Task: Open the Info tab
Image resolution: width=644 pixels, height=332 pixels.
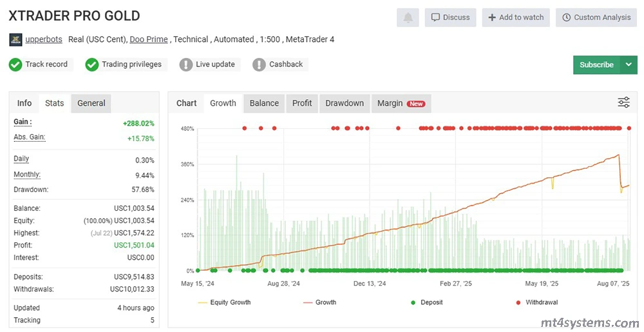Action: pos(24,103)
